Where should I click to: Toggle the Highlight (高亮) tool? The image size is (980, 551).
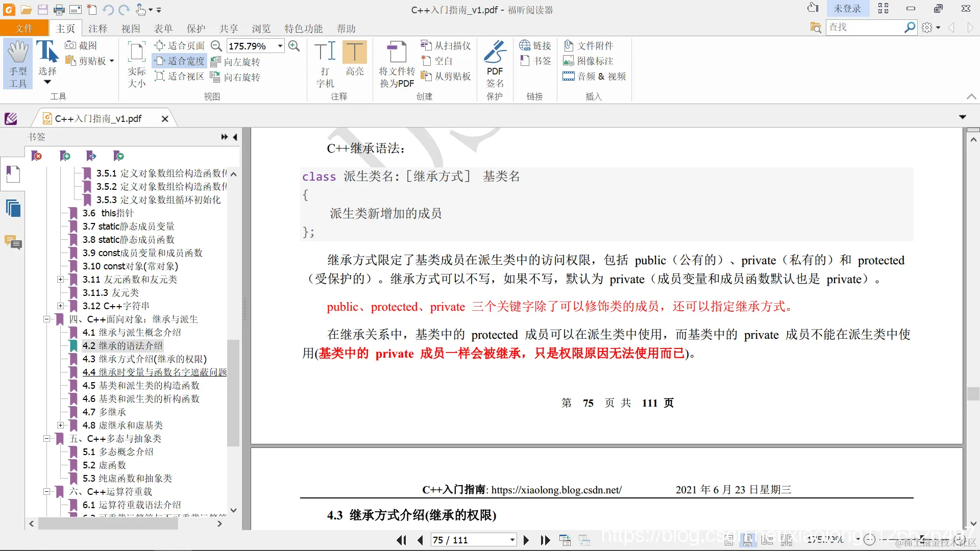(x=355, y=59)
